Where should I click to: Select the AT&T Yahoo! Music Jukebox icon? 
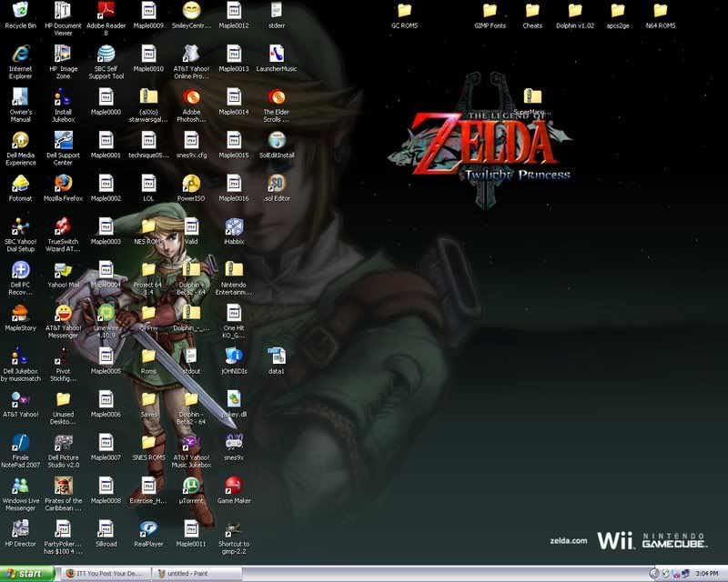[191, 442]
